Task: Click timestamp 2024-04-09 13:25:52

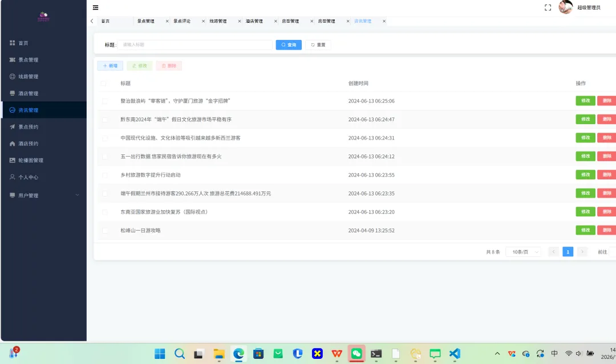Action: click(371, 231)
